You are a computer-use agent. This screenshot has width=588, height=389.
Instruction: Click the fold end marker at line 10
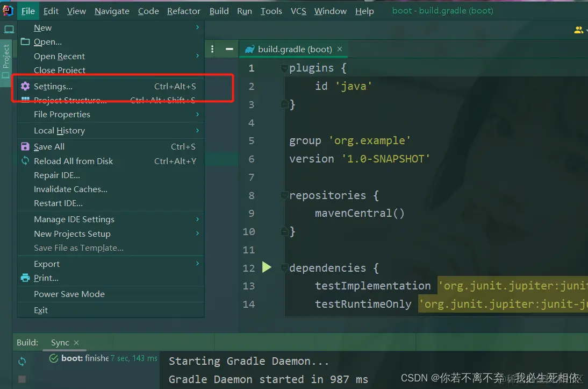[x=284, y=231]
